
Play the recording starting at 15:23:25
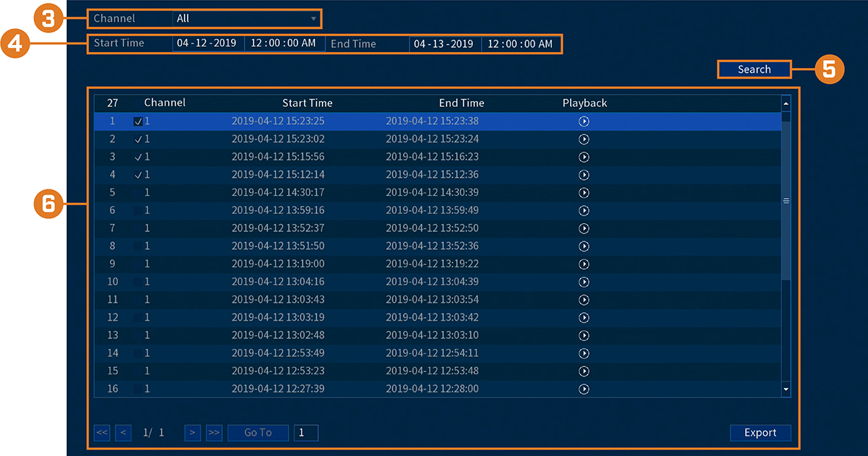pyautogui.click(x=584, y=121)
